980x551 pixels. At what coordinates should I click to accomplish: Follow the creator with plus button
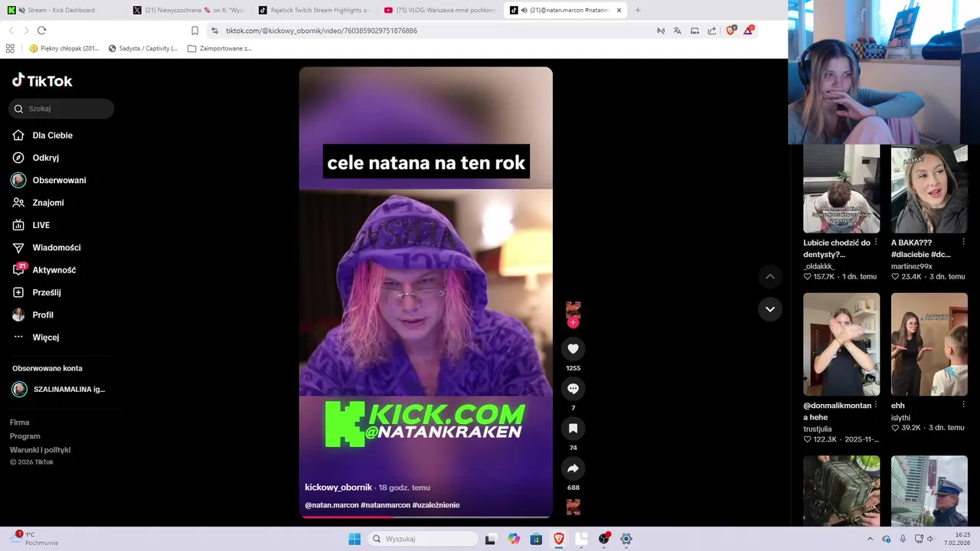[573, 323]
